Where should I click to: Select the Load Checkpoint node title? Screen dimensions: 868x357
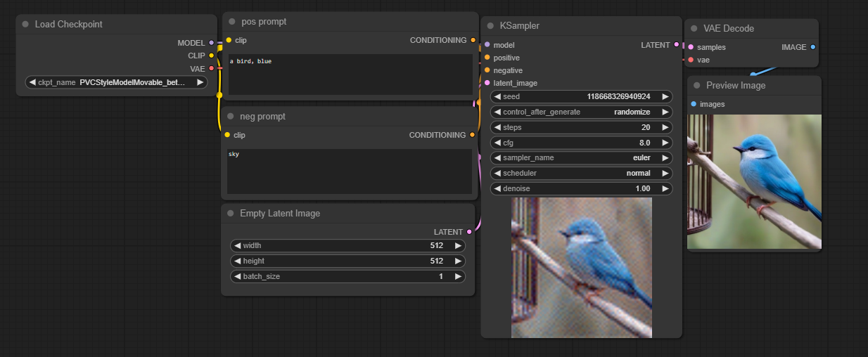pos(68,24)
